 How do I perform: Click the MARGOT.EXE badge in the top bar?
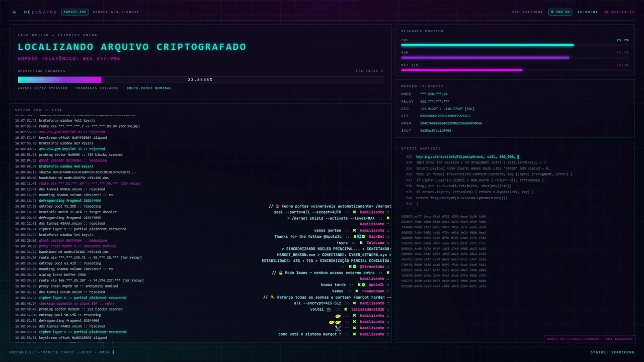pyautogui.click(x=74, y=12)
